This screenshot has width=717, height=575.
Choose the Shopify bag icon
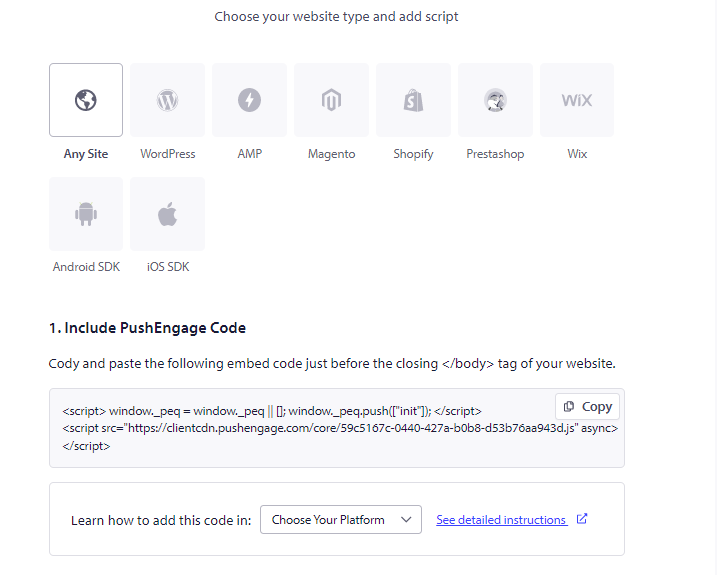tap(413, 100)
